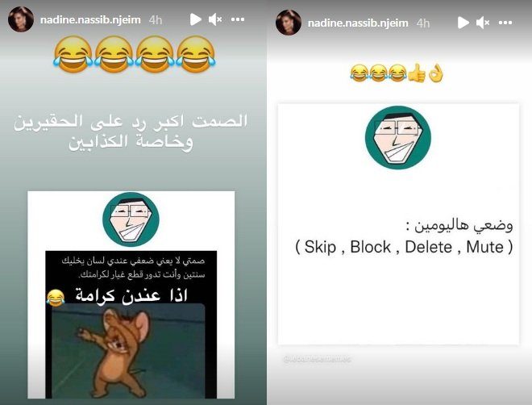Unmute the sound in right story
The width and height of the screenshot is (532, 405).
(x=483, y=23)
